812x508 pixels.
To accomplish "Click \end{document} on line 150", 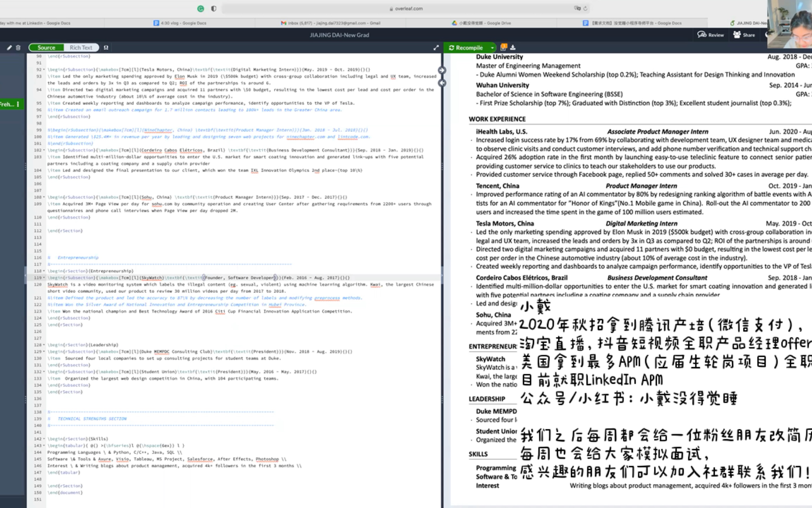I will click(65, 493).
